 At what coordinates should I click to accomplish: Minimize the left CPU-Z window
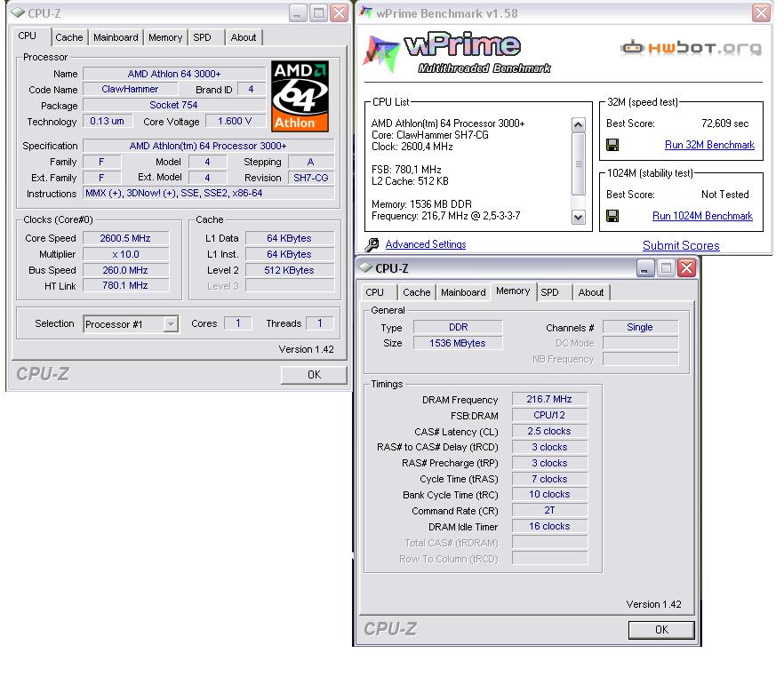pyautogui.click(x=298, y=13)
